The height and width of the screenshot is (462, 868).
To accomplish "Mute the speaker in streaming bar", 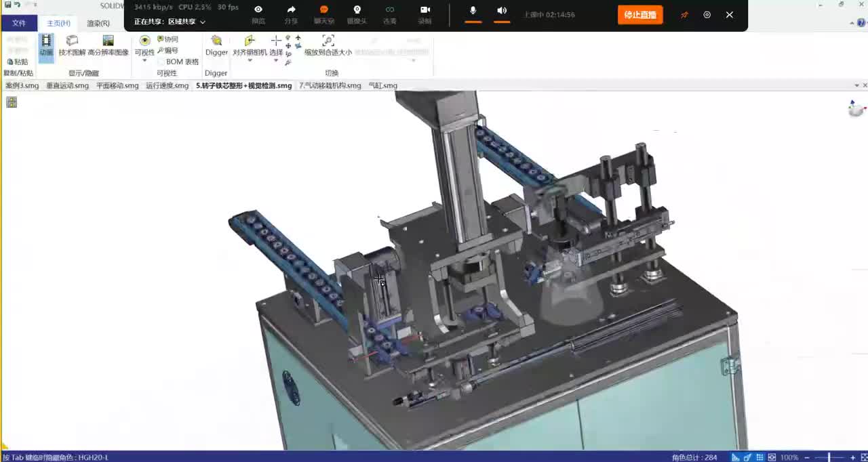I will coord(502,10).
